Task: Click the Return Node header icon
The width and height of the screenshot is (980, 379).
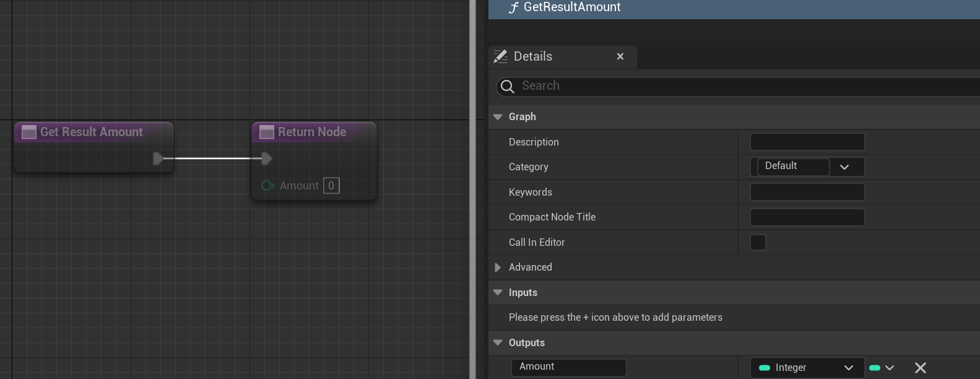Action: coord(267,133)
